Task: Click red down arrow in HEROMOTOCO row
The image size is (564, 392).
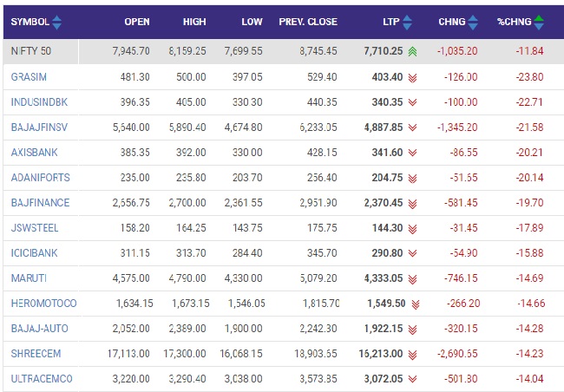Action: 416,304
